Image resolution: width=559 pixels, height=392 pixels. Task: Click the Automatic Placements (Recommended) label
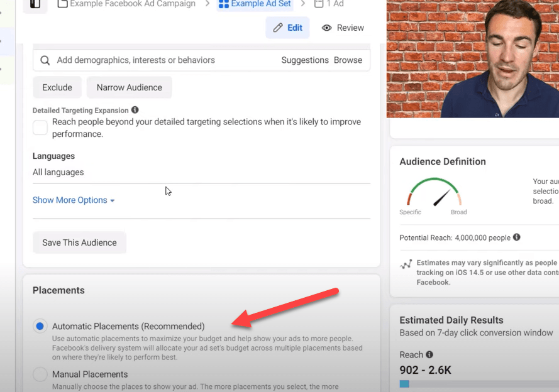click(128, 326)
